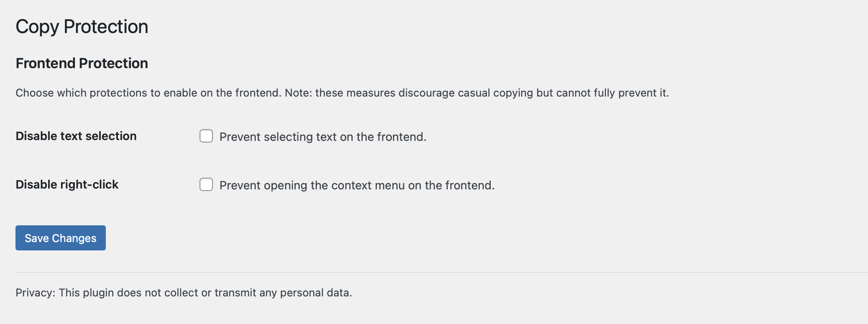
Task: Enable the Disable text selection checkbox
Action: tap(206, 136)
